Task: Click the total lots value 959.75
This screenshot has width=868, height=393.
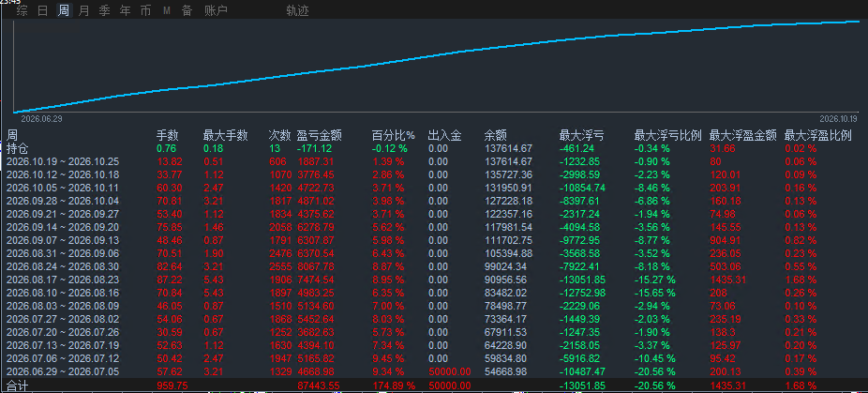Action: pyautogui.click(x=172, y=385)
